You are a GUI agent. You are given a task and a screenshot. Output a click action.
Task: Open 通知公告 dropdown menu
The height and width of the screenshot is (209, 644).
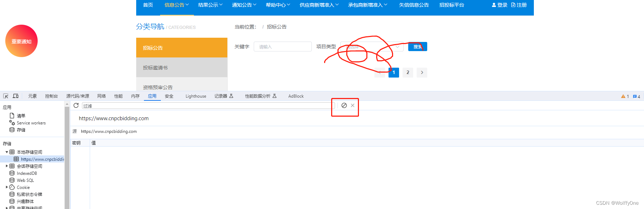[244, 5]
